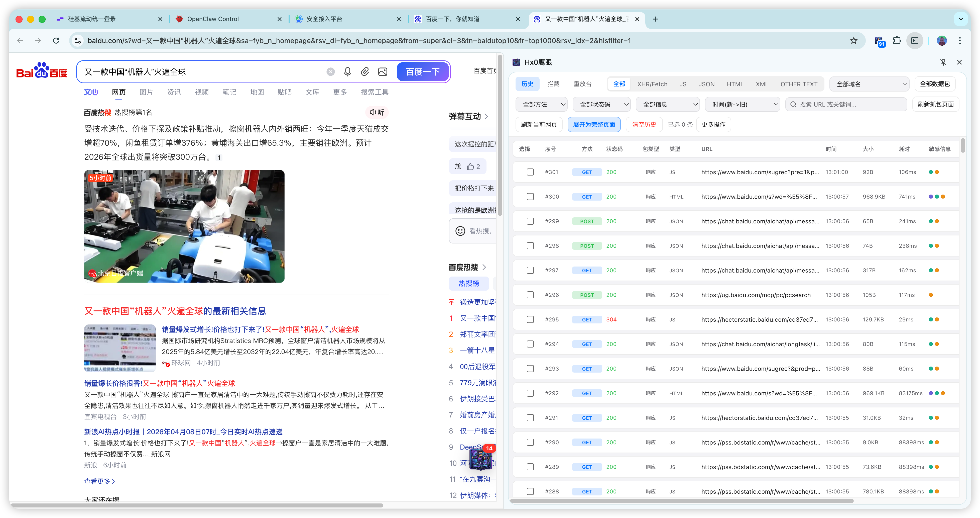980x518 pixels.
Task: Reload the current page
Action: (56, 41)
